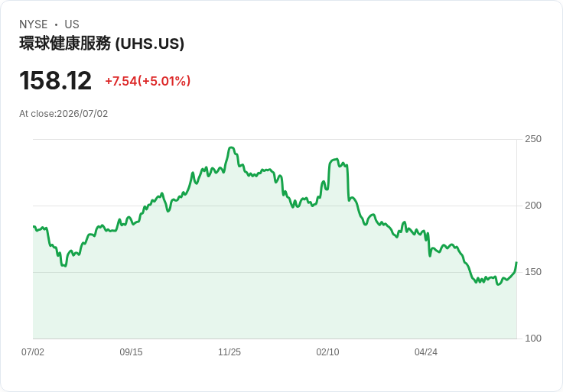Viewport: 563px width, 392px height.
Task: Select the 04/24 x-axis date label
Action: pos(426,352)
